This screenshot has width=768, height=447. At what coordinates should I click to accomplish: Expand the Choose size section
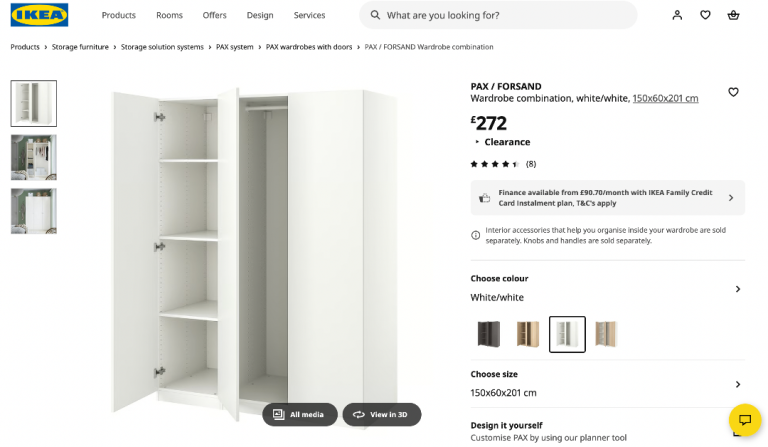pos(738,384)
